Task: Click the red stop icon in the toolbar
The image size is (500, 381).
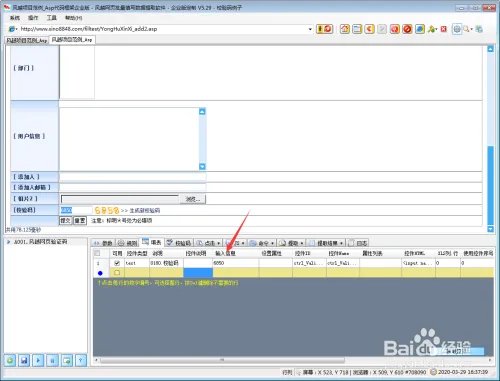Action: click(407, 29)
